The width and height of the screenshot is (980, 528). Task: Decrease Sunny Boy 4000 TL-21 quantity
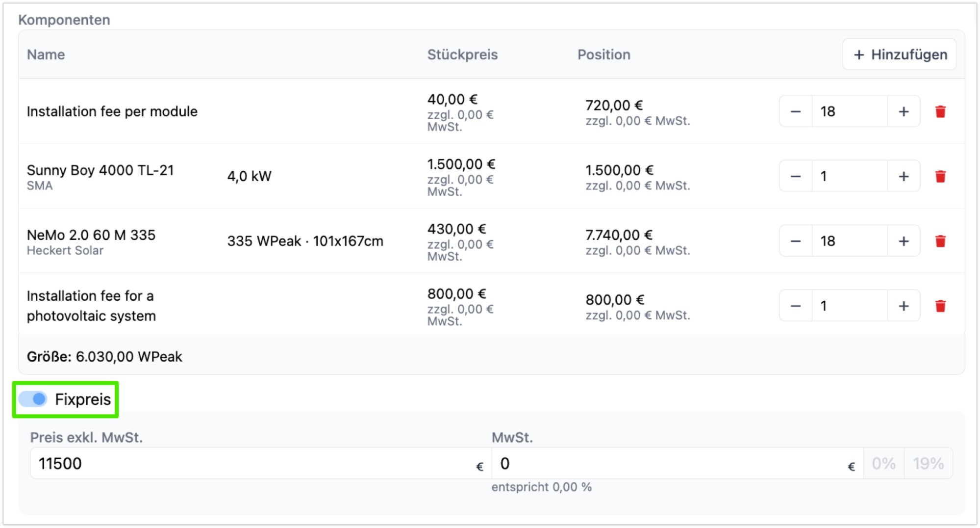coord(795,176)
